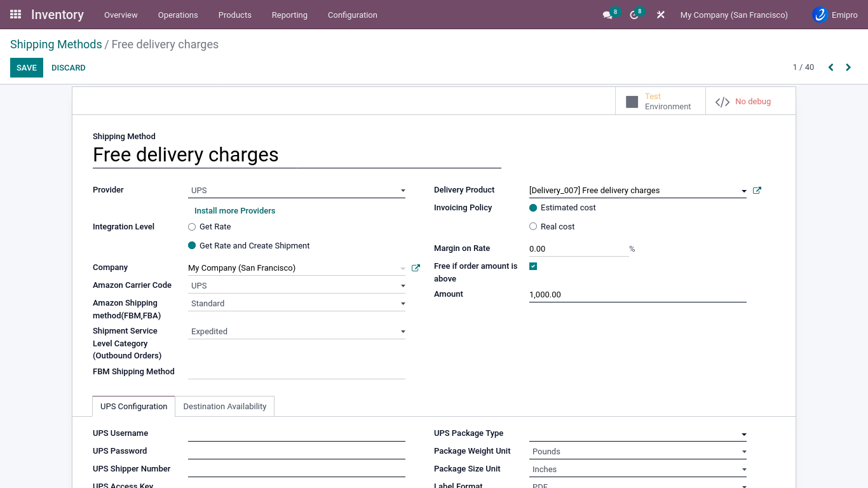Switch to Destination Availability tab

click(x=225, y=407)
